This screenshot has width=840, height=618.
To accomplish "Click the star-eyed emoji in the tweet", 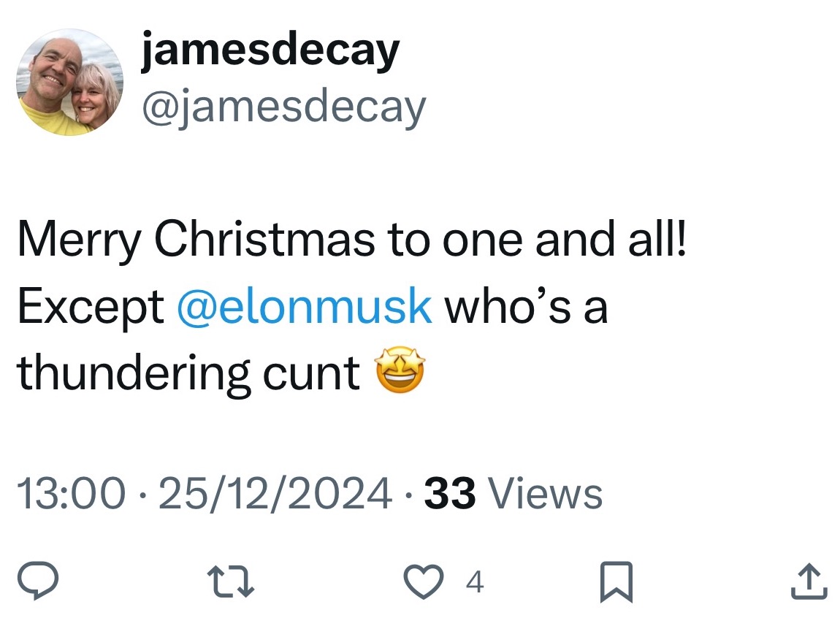I will point(400,372).
